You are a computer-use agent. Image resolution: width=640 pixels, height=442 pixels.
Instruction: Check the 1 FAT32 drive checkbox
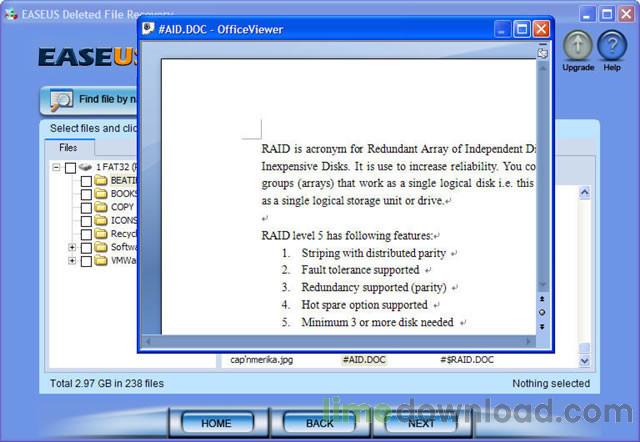(x=70, y=168)
